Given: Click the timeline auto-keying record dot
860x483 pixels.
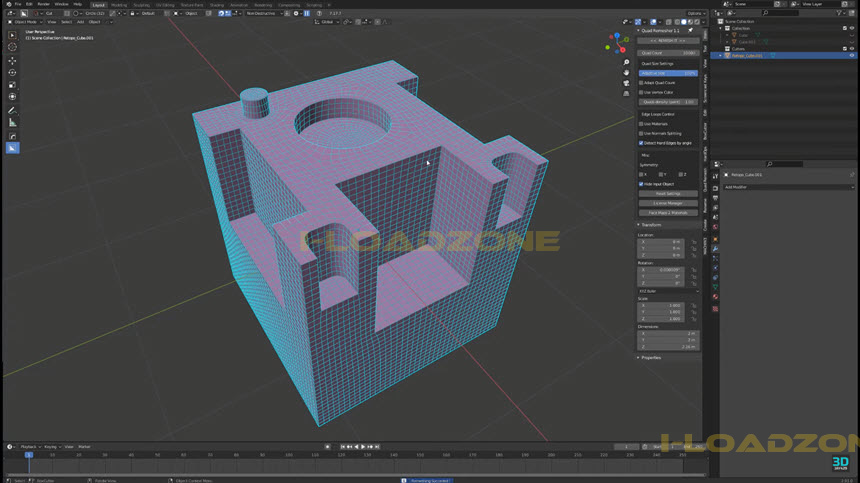Looking at the screenshot, I should coord(327,447).
